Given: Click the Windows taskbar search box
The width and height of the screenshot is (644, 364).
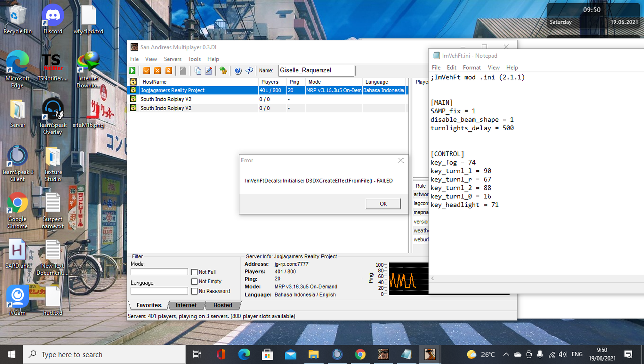Looking at the screenshot, I should pyautogui.click(x=103, y=354).
